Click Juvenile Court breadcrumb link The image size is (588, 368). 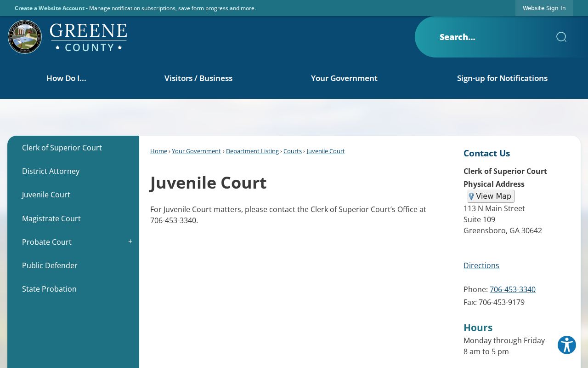[x=326, y=151]
